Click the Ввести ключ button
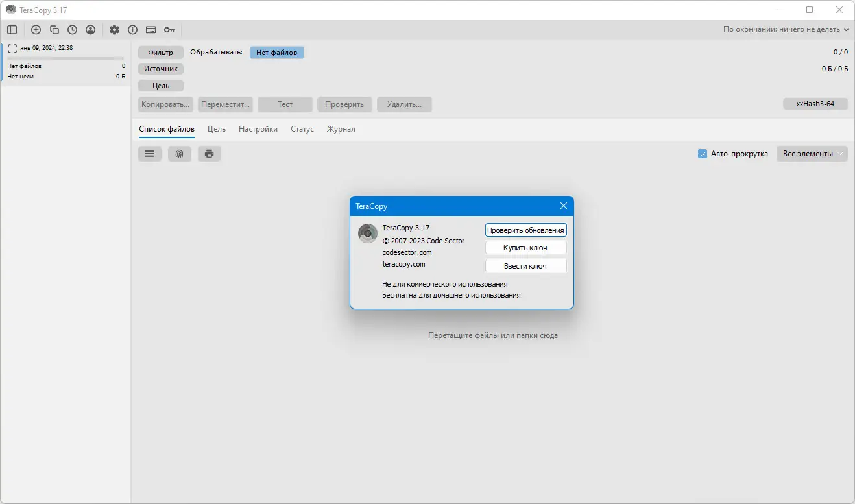 [x=526, y=266]
